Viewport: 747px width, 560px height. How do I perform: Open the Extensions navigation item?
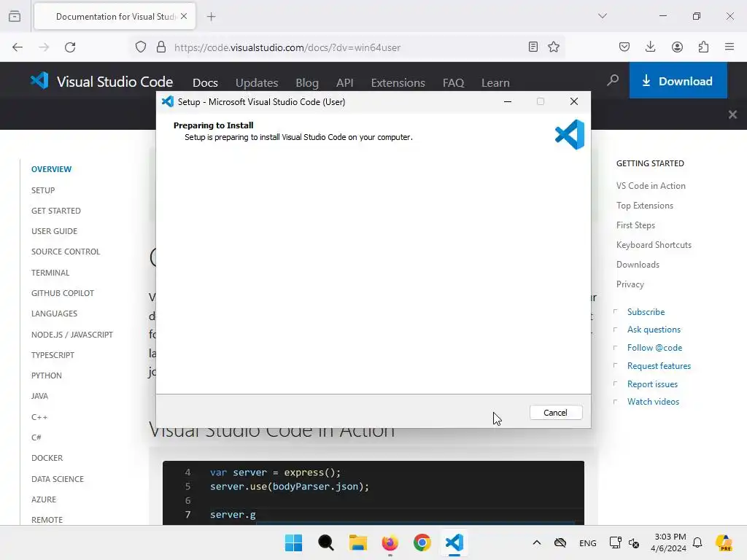pyautogui.click(x=398, y=83)
